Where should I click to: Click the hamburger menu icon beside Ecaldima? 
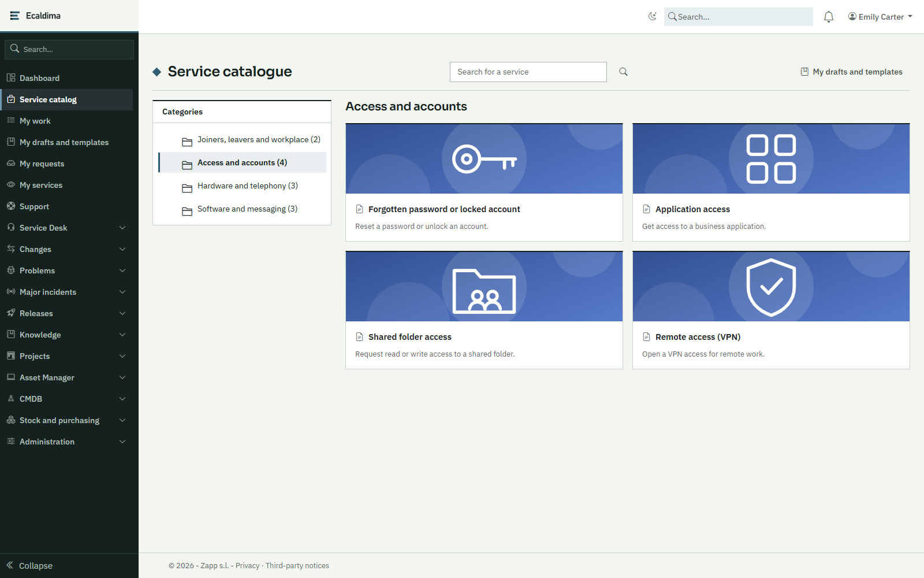click(15, 16)
